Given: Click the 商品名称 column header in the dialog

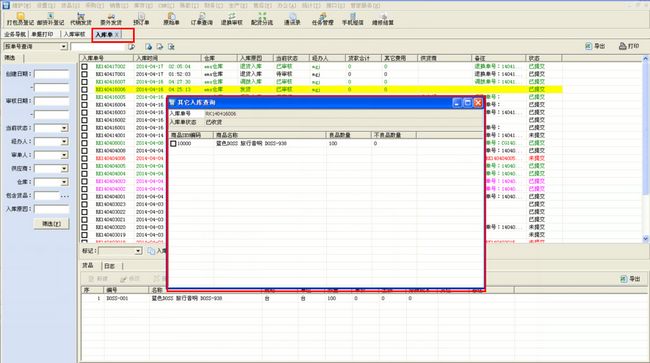Looking at the screenshot, I should click(269, 135).
